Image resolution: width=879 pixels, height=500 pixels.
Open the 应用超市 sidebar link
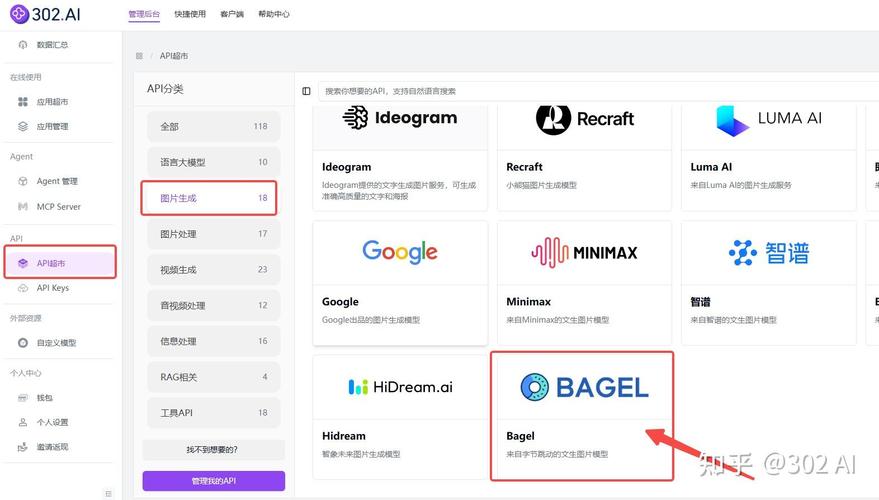tap(53, 101)
